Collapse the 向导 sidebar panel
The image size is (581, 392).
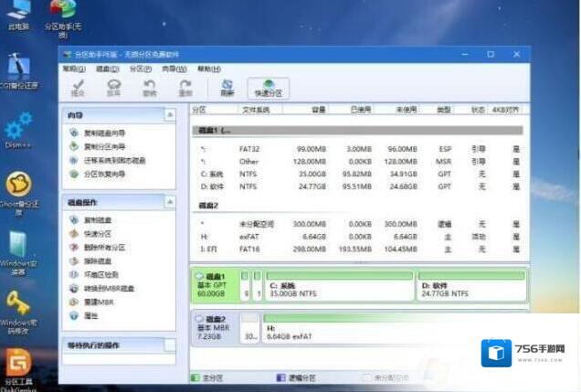tap(169, 115)
